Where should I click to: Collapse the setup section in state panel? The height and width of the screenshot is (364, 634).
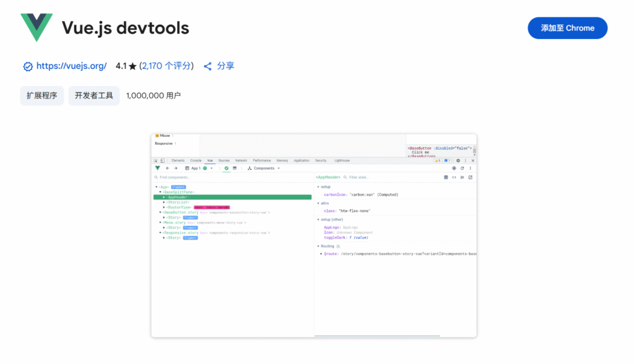318,186
